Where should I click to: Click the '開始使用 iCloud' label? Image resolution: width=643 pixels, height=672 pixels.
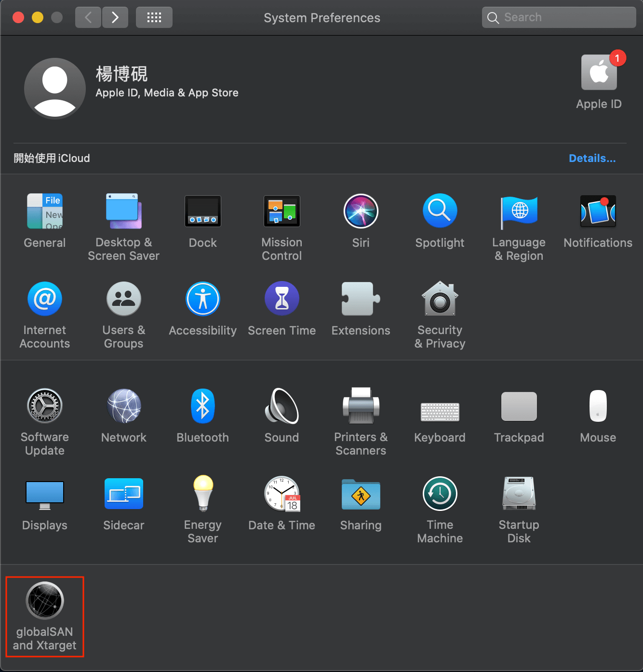coord(52,158)
